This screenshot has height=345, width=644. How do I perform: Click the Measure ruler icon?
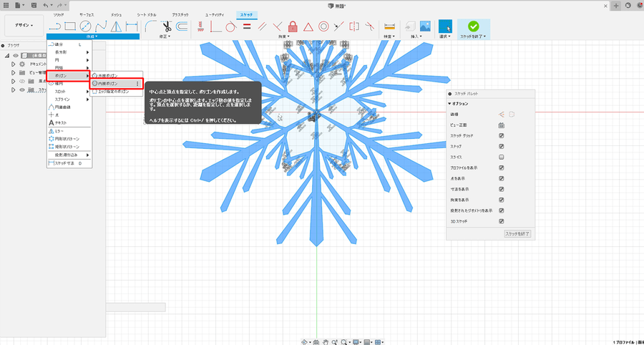click(389, 26)
